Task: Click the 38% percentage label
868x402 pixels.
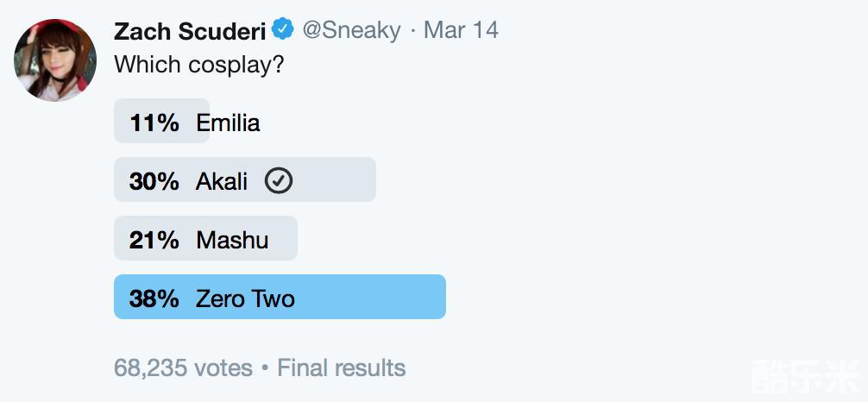Action: click(x=154, y=299)
